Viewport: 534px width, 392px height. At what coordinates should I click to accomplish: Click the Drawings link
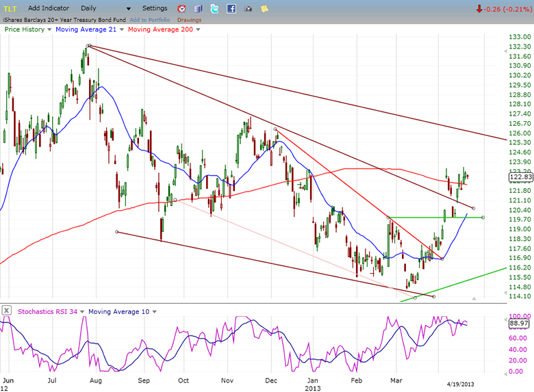pyautogui.click(x=189, y=20)
